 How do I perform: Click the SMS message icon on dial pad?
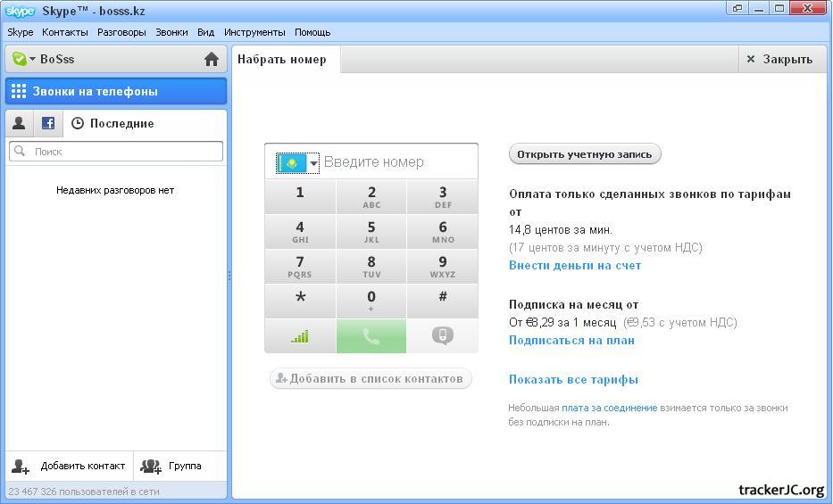click(x=442, y=336)
